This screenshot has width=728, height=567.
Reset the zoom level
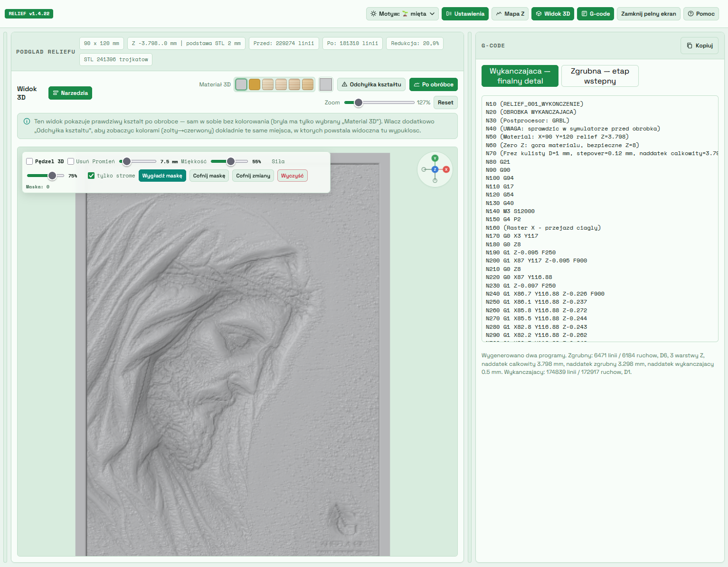coord(445,102)
